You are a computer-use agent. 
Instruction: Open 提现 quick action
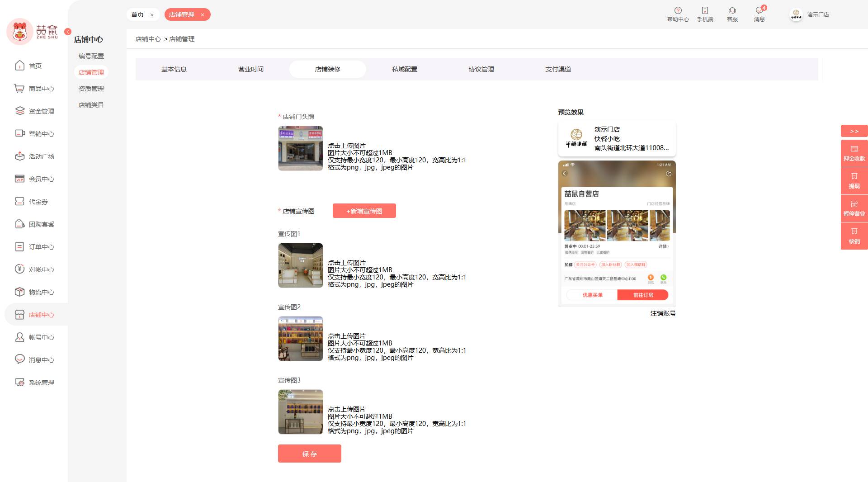(854, 181)
